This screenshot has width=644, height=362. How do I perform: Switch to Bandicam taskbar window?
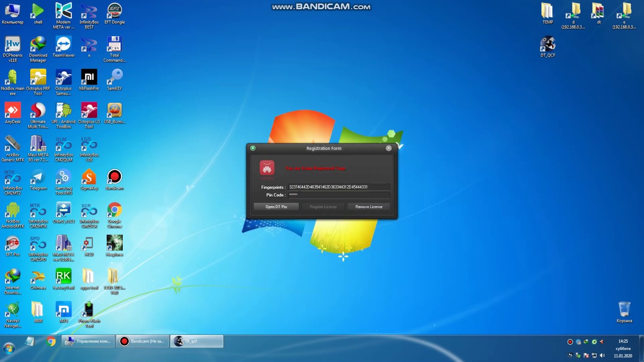(142, 341)
